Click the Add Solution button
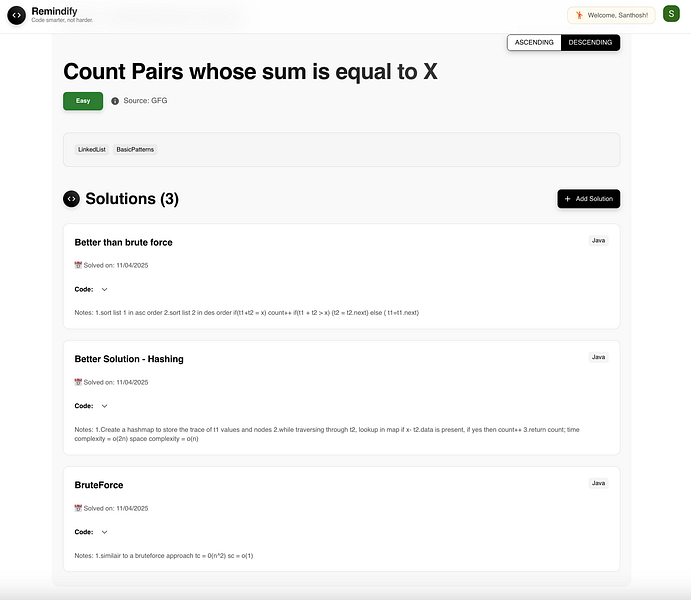The height and width of the screenshot is (600, 691). pos(588,199)
